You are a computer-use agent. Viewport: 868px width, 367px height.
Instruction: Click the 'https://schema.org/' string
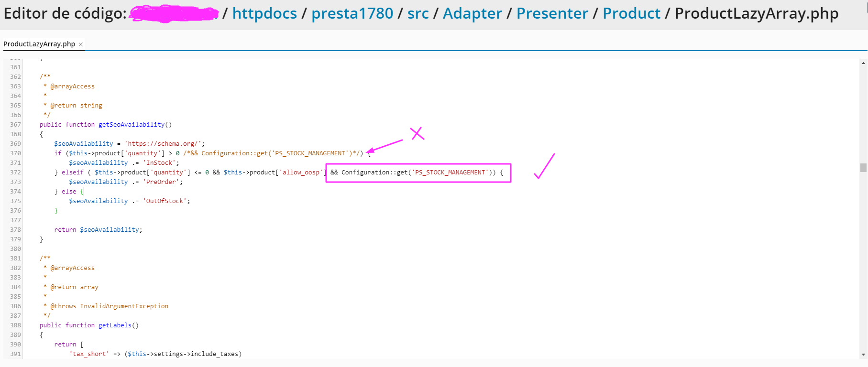163,144
